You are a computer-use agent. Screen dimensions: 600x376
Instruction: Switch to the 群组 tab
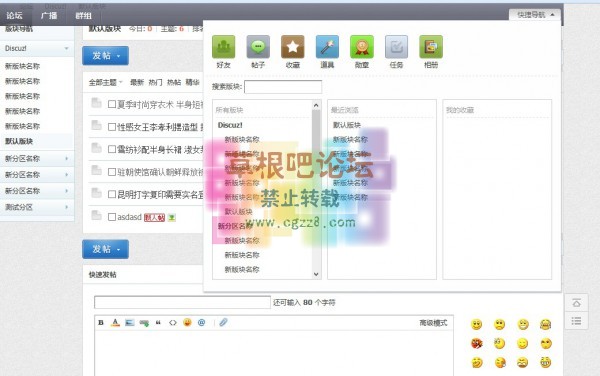[83, 15]
